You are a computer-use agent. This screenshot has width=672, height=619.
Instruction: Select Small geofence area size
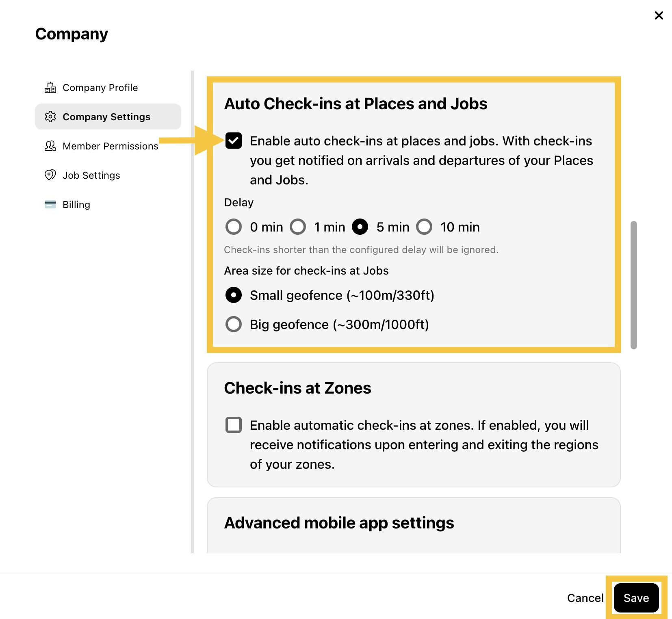coord(234,295)
